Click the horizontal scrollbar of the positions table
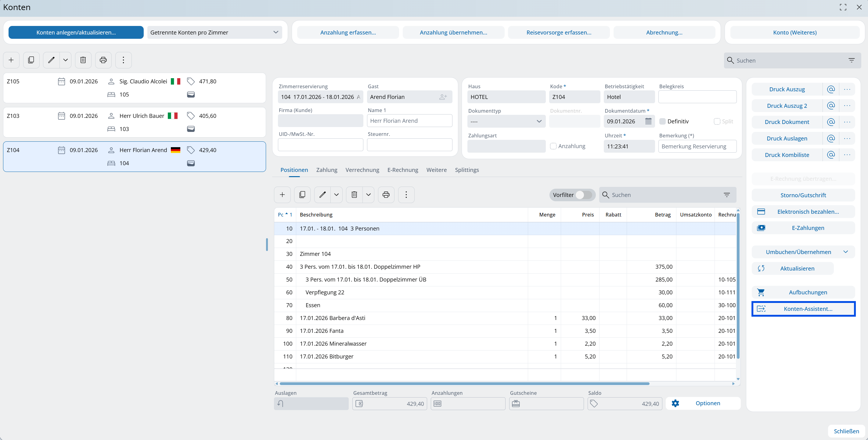Screen dimensions: 868x440 coord(464,383)
